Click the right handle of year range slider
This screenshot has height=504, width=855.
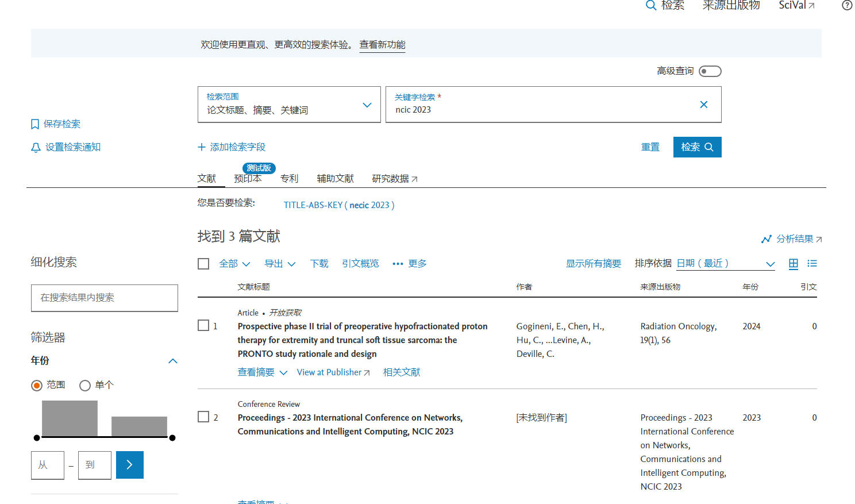pyautogui.click(x=172, y=438)
